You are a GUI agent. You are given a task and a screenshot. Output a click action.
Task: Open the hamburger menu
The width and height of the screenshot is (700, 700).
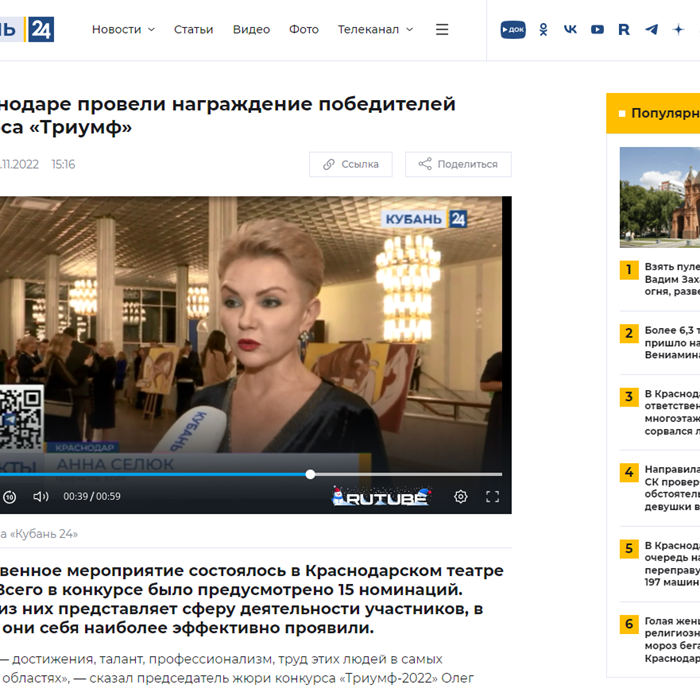[442, 29]
